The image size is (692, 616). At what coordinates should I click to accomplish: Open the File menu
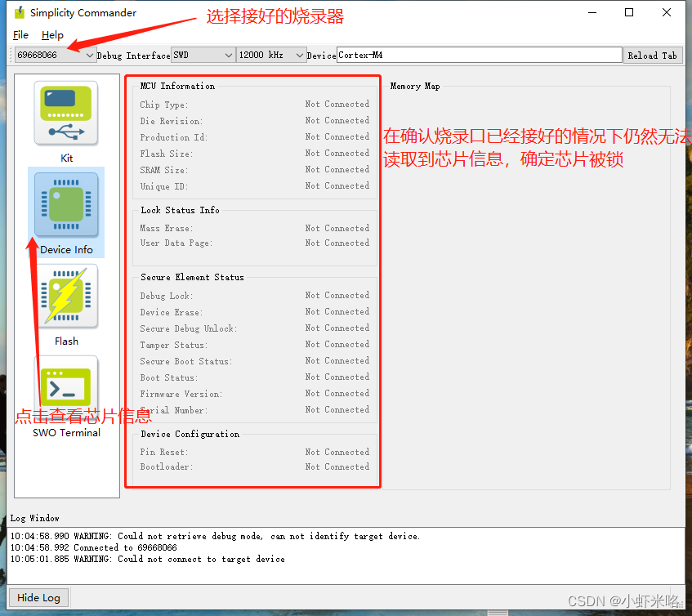[20, 35]
